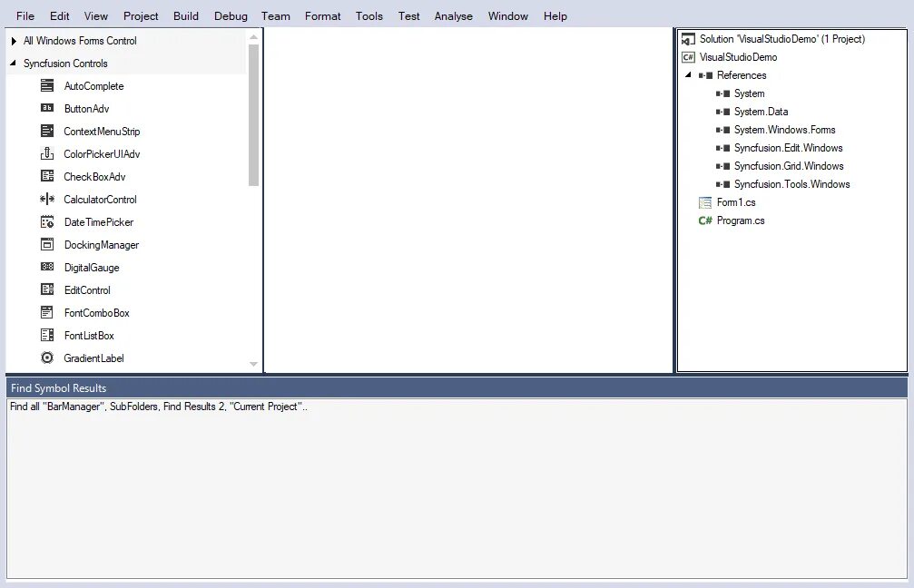Select the CalculatorControl icon
The width and height of the screenshot is (914, 588).
point(47,199)
